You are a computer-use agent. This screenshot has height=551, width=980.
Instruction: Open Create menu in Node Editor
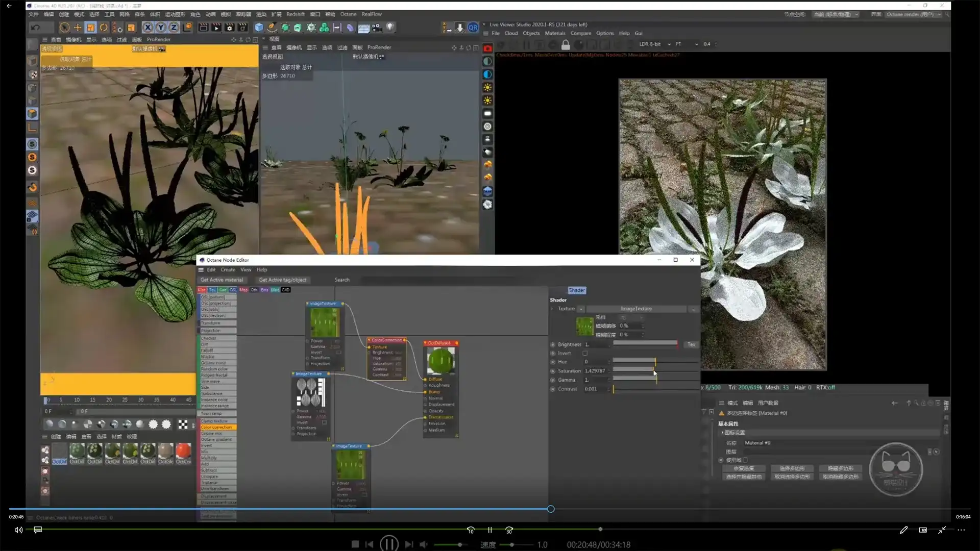(x=228, y=270)
